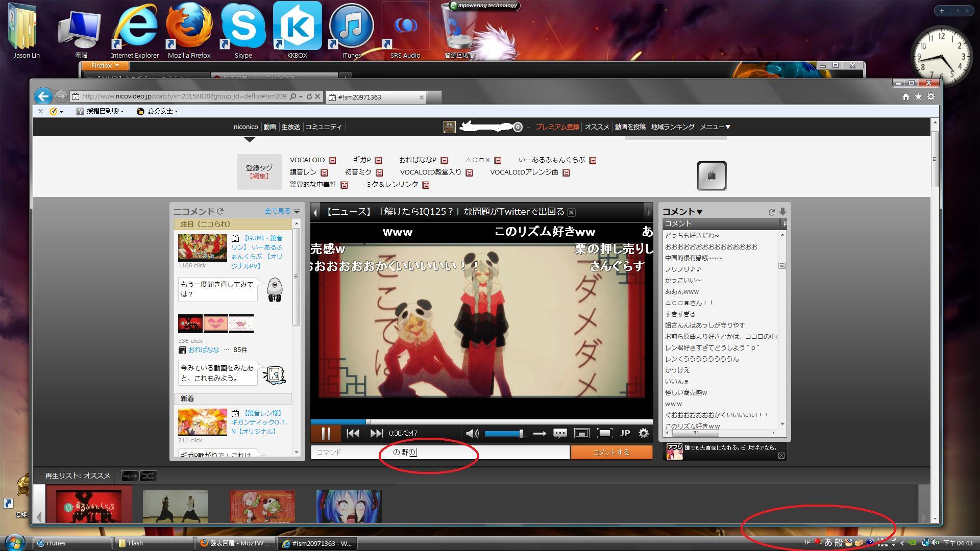Open the プレミアム登録 link
This screenshot has width=980, height=551.
(557, 127)
